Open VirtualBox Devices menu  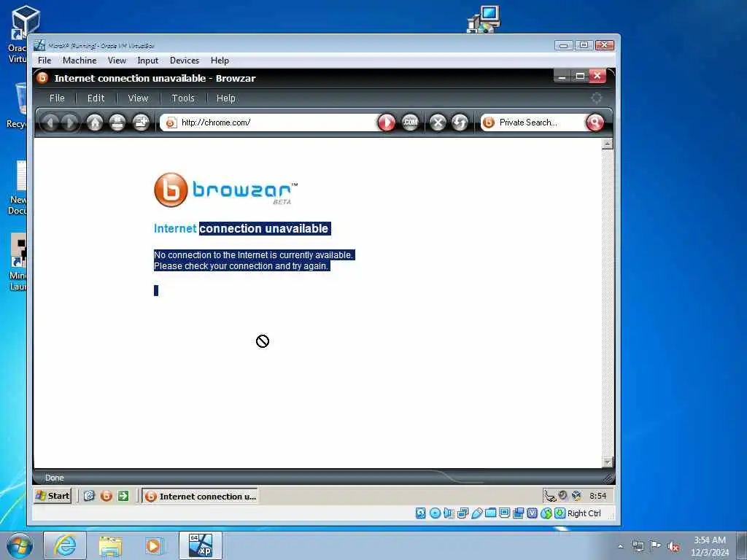click(185, 61)
